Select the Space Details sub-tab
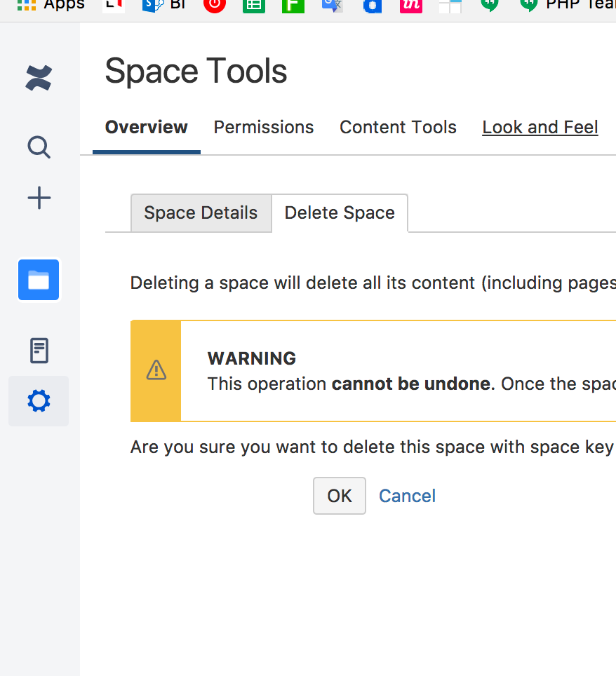 tap(201, 213)
